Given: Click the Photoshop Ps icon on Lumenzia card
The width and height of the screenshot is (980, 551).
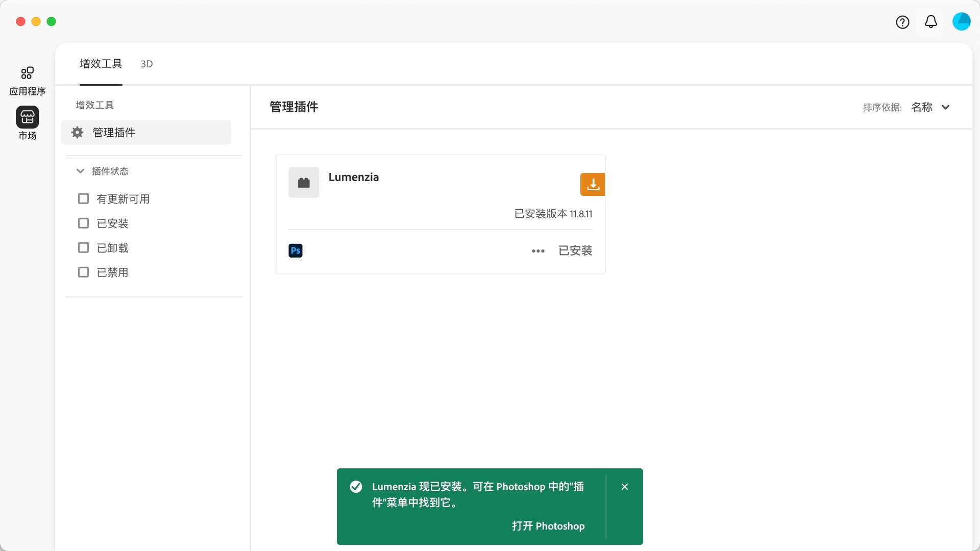Looking at the screenshot, I should 296,251.
